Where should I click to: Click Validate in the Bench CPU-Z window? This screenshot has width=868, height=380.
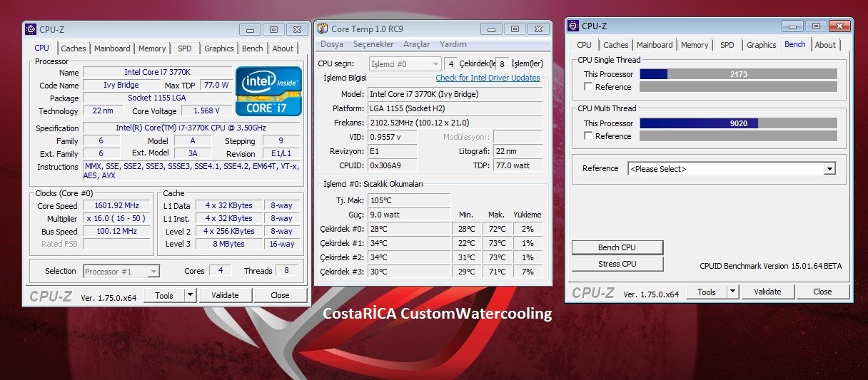pos(767,292)
